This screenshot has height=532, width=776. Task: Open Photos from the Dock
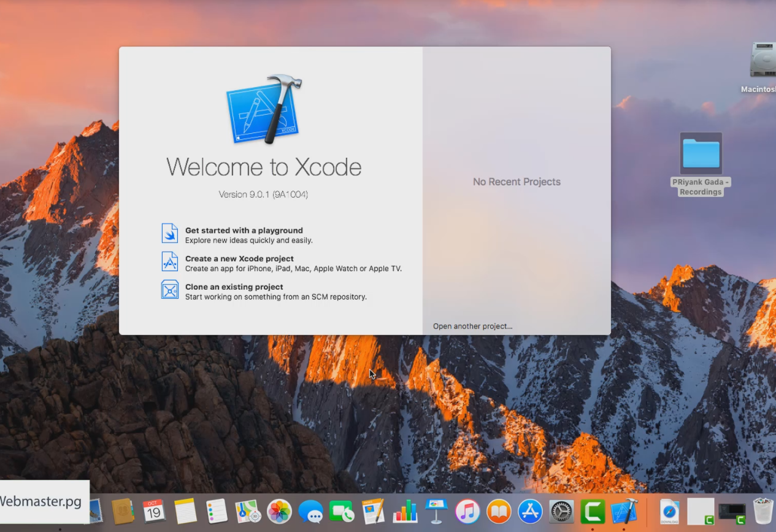click(279, 511)
